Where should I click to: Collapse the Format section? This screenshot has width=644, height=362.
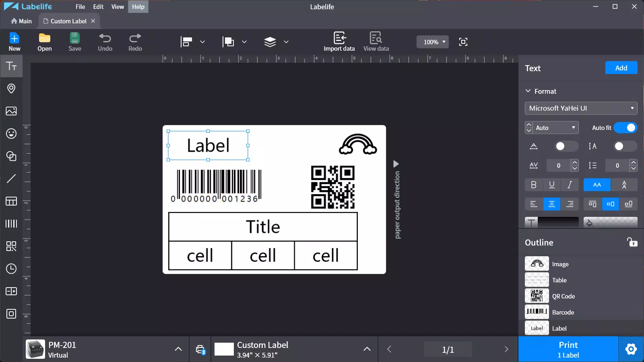point(528,91)
